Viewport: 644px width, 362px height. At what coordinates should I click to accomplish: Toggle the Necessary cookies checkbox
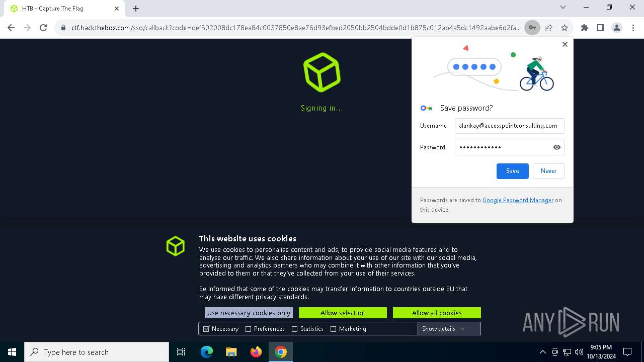(x=206, y=329)
